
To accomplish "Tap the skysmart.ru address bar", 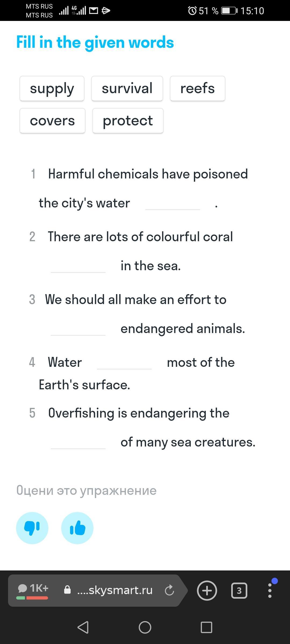I will [x=115, y=590].
